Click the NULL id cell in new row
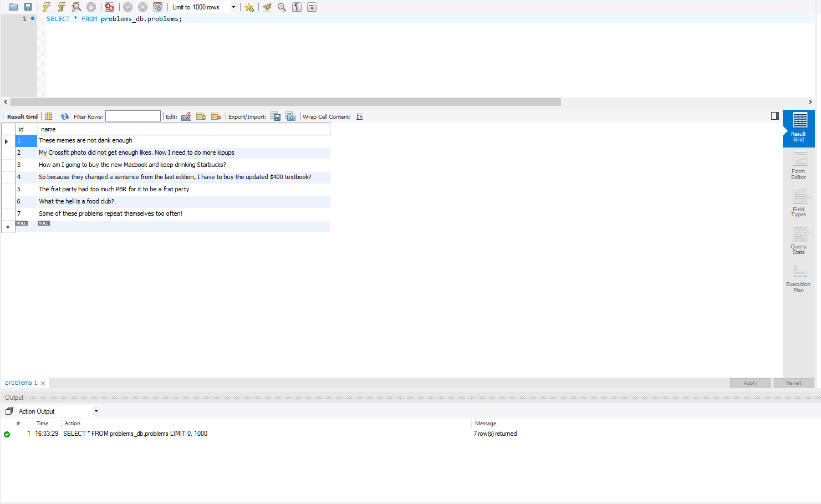The width and height of the screenshot is (821, 504). tap(26, 226)
